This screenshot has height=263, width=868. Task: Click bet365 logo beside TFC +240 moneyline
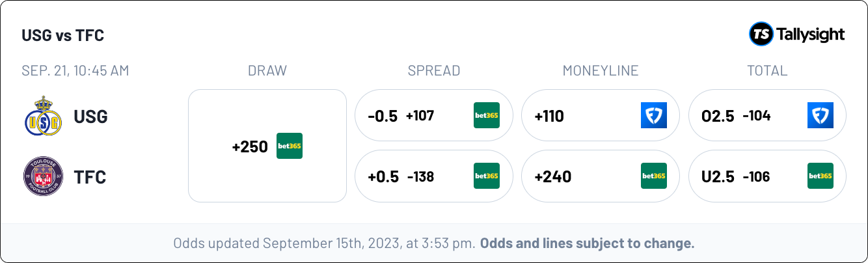pos(654,176)
